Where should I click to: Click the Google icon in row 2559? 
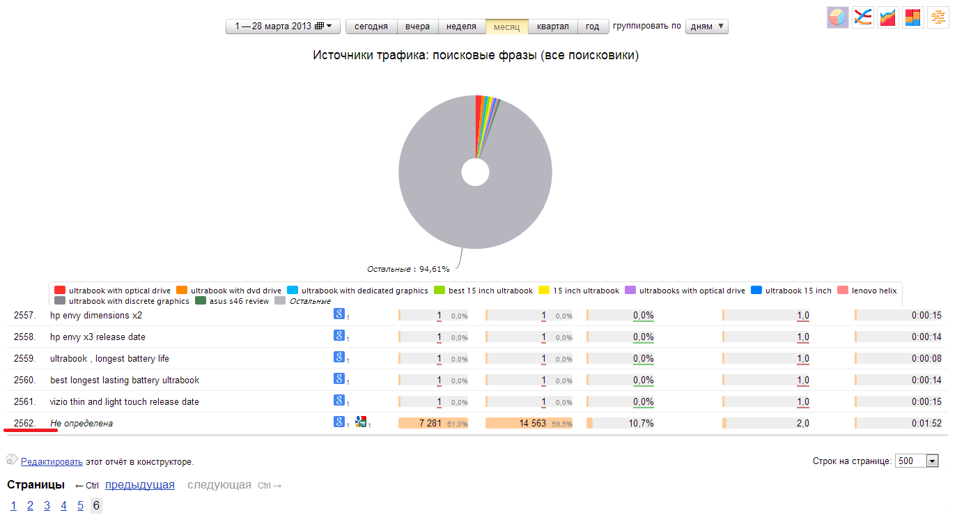click(x=339, y=357)
